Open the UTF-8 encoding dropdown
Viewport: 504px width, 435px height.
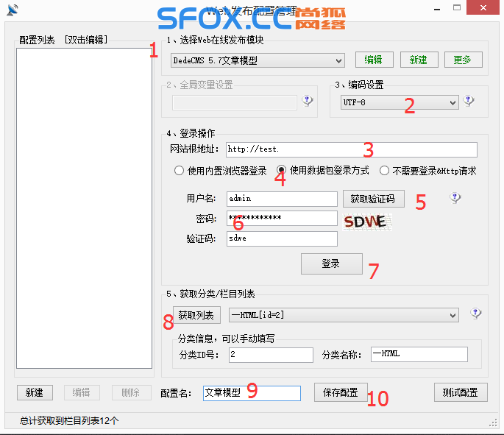point(400,102)
